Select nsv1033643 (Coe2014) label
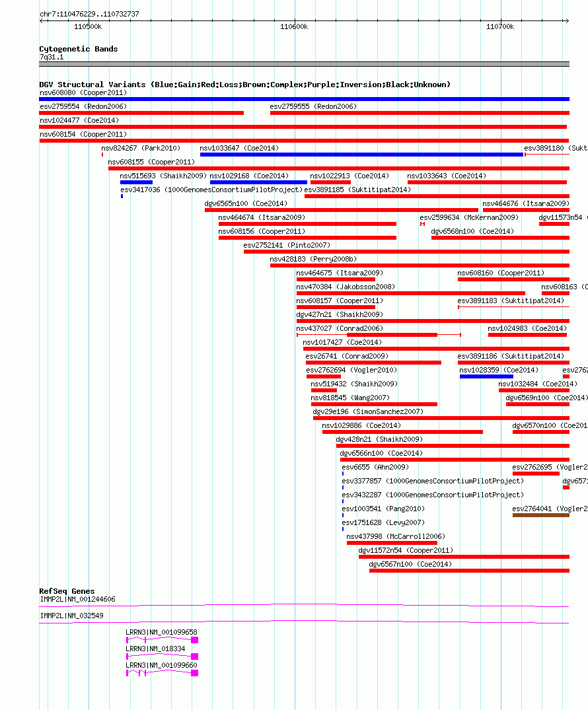Viewport: 588px width, 710px height. 447,176
